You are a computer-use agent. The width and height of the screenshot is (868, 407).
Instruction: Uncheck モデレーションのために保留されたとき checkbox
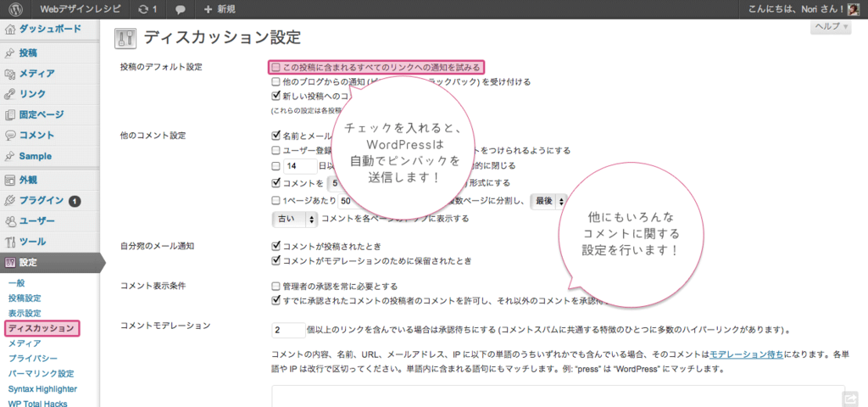pos(275,259)
